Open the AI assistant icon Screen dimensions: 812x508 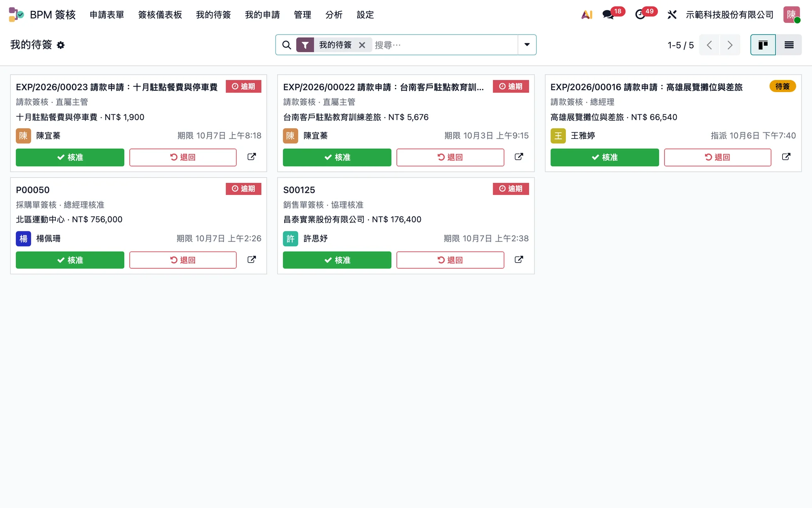[587, 15]
